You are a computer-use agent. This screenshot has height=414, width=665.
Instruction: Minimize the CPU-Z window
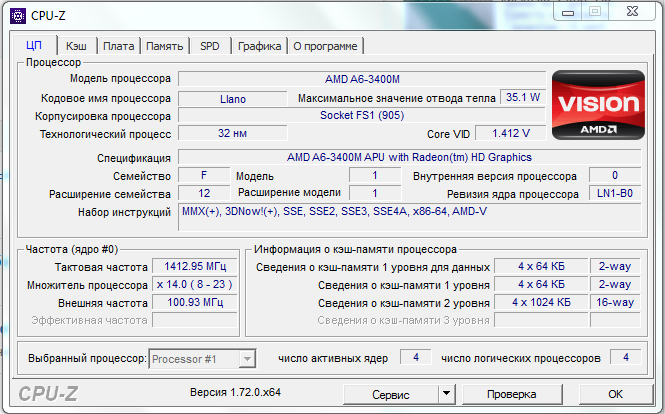(x=568, y=12)
